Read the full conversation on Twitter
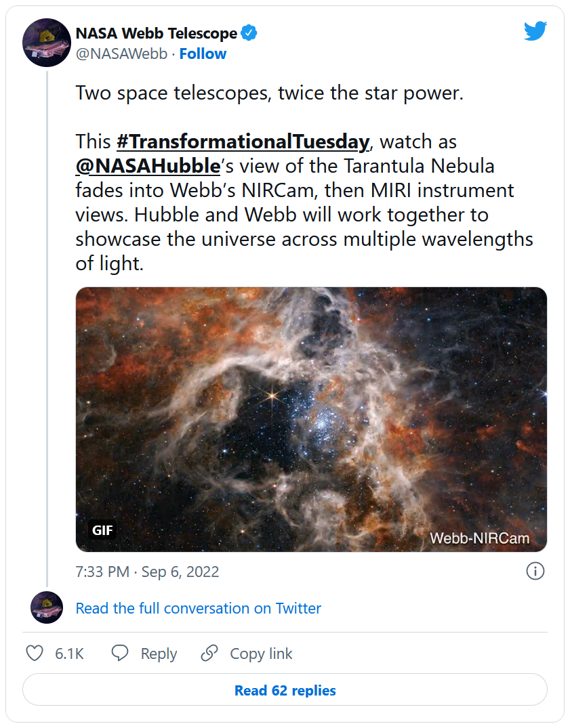This screenshot has width=570, height=728. [199, 608]
